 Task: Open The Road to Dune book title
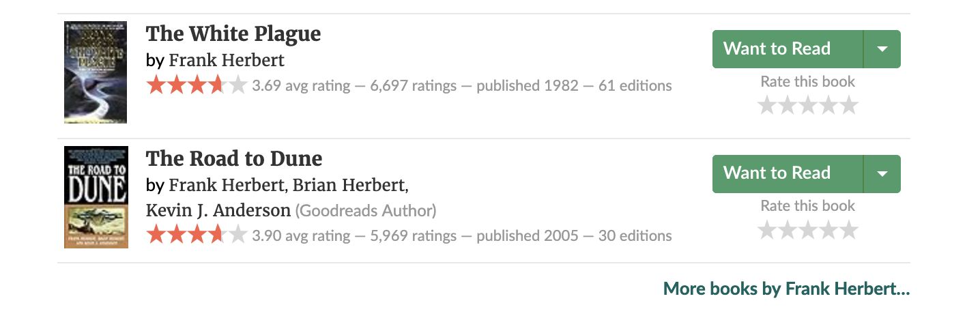coord(234,158)
